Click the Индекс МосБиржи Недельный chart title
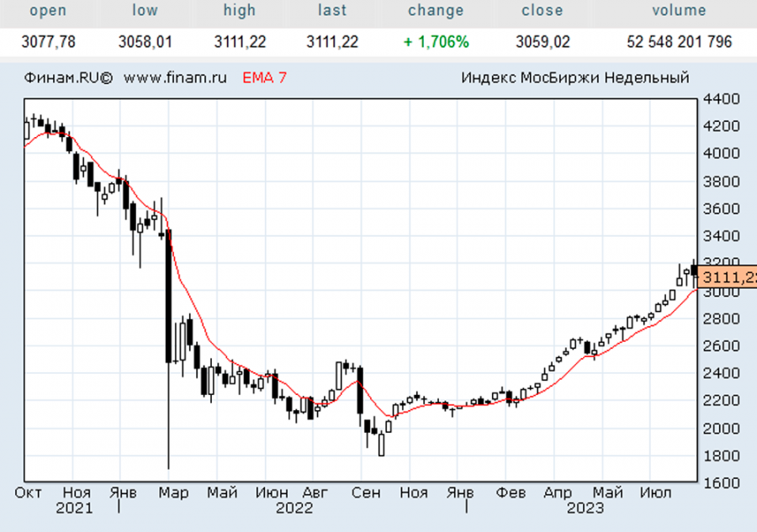Image resolution: width=757 pixels, height=532 pixels. point(575,78)
